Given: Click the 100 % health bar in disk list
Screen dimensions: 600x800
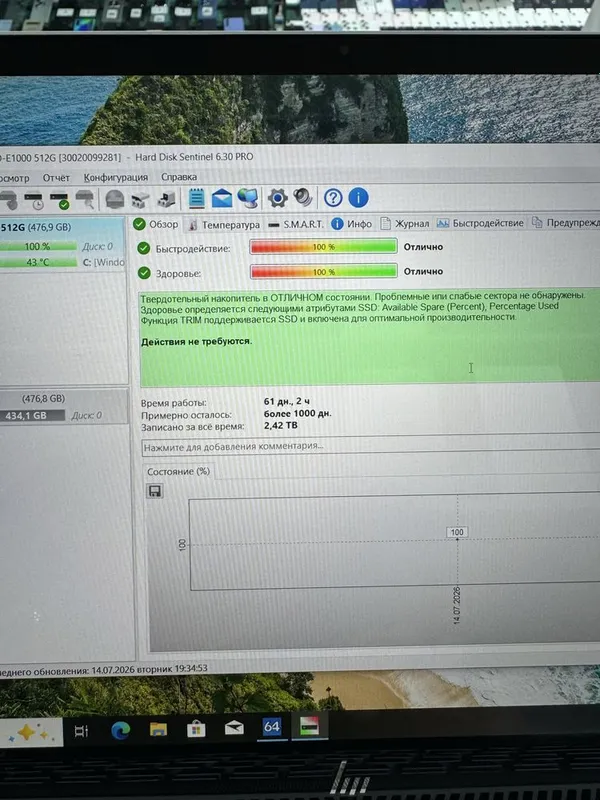Looking at the screenshot, I should tap(38, 246).
